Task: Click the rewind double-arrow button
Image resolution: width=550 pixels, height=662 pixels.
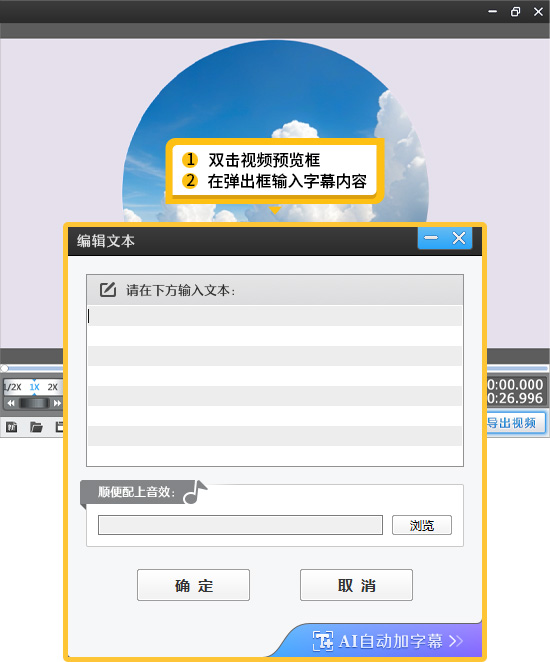Action: click(11, 403)
